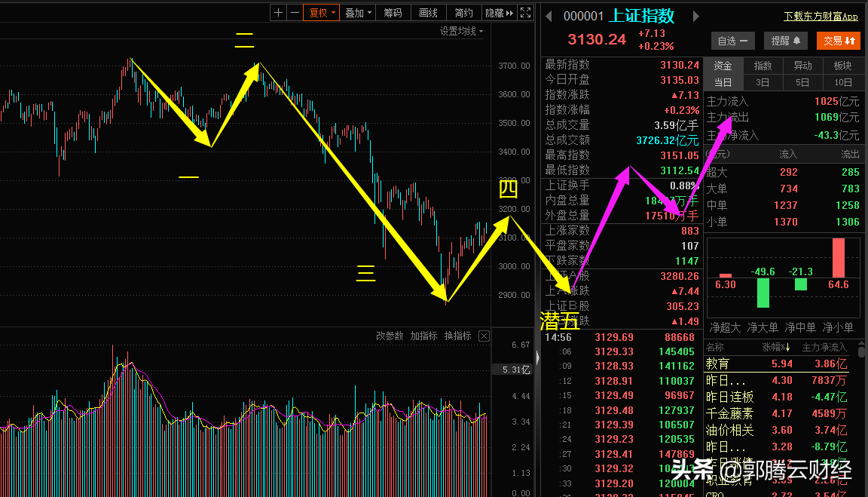Sort sectors by 涨幅 column
The image size is (868, 497).
pos(775,348)
